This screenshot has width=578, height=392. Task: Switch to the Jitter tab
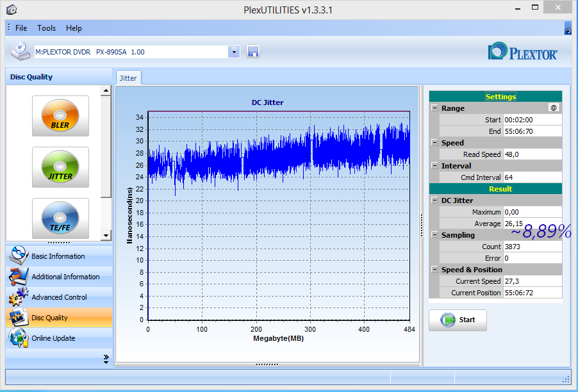click(x=128, y=78)
